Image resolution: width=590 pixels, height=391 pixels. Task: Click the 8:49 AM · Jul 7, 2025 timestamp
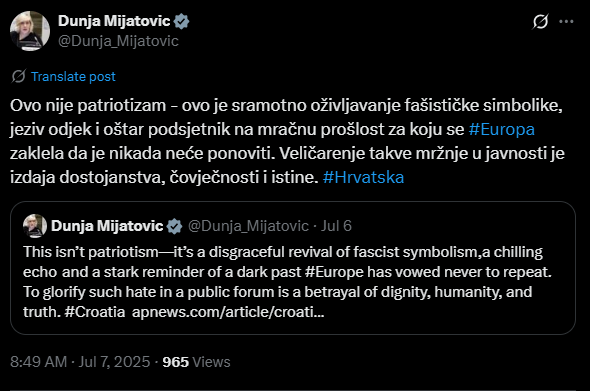coord(80,362)
